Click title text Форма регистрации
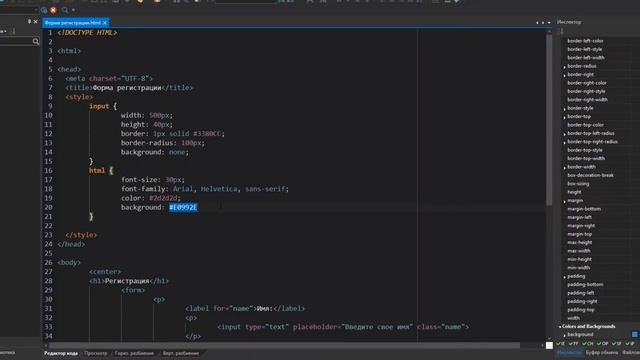 (x=127, y=88)
